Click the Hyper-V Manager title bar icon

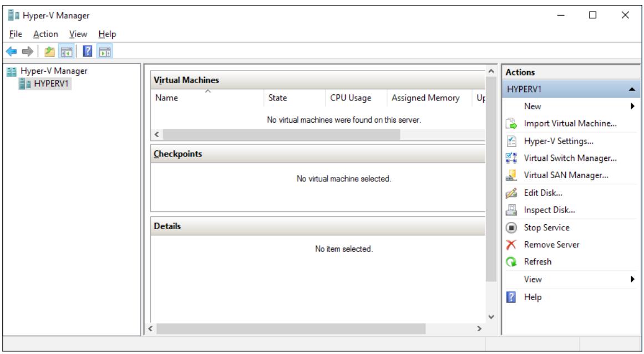click(13, 16)
